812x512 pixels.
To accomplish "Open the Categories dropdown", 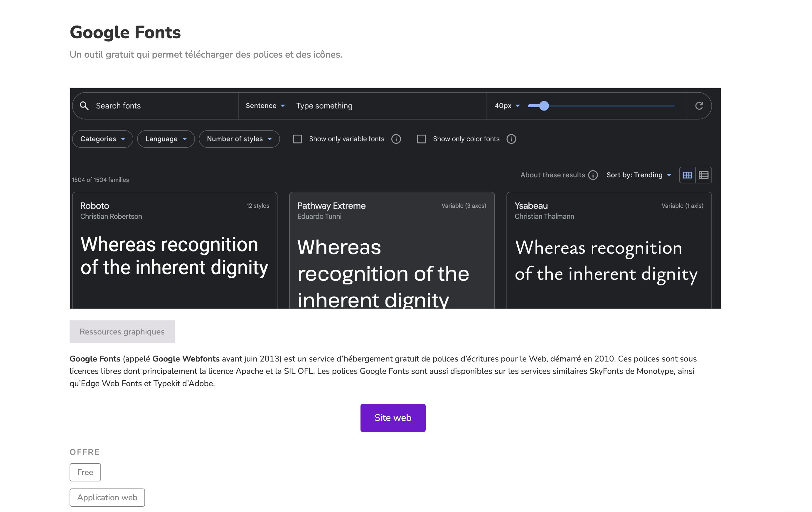I will 102,139.
